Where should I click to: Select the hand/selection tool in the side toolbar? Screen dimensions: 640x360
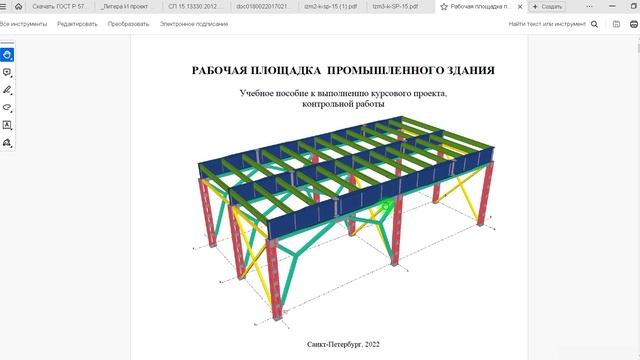pos(7,55)
